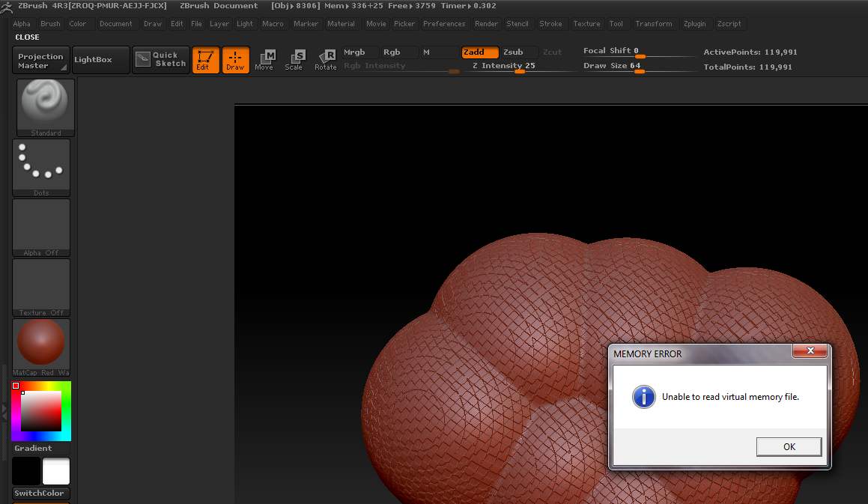Select the Move tool
Image resolution: width=868 pixels, height=504 pixels.
click(264, 60)
